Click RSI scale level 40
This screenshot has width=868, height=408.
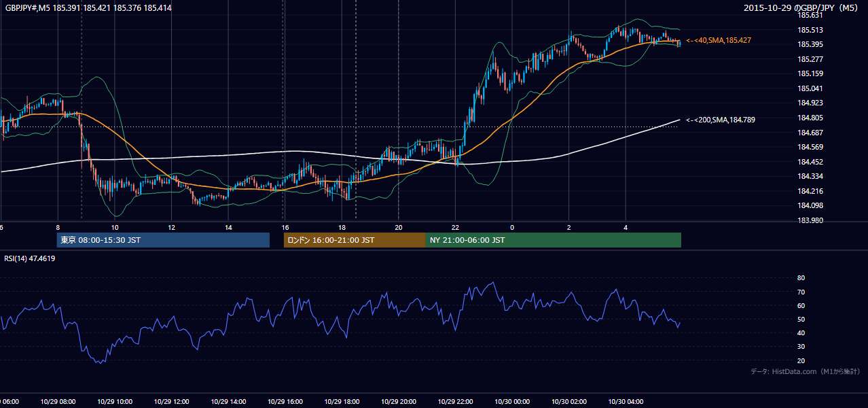tap(801, 333)
